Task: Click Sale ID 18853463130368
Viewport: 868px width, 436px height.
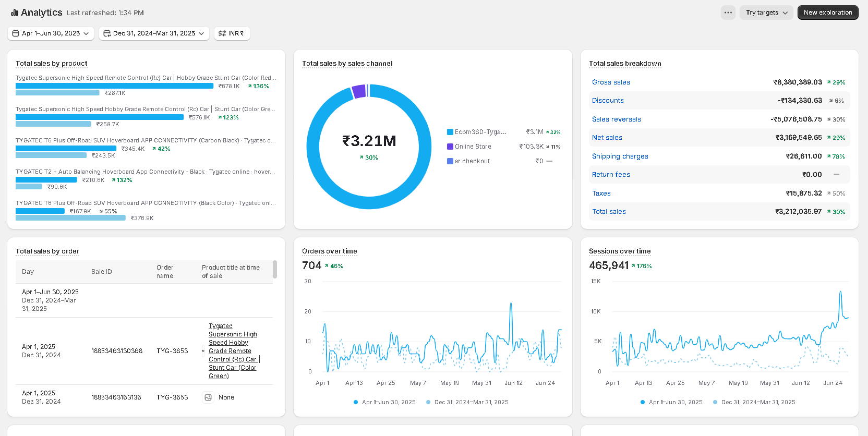Action: tap(117, 351)
